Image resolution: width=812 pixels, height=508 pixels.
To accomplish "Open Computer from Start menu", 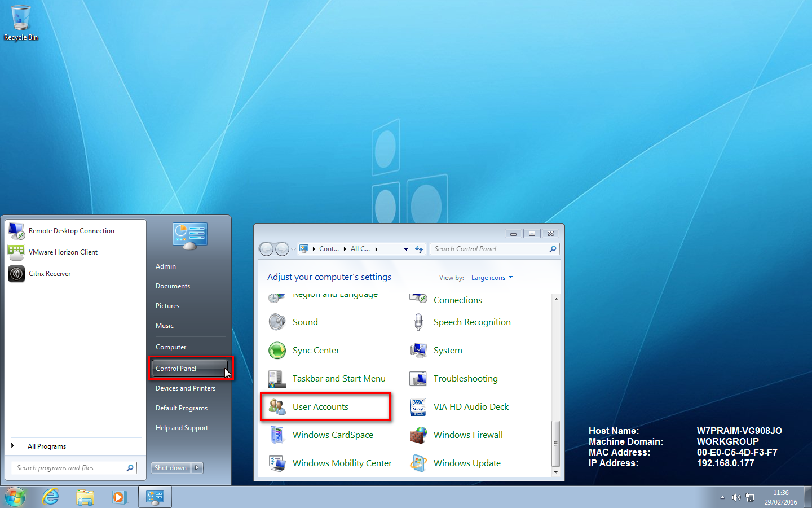I will tap(171, 347).
